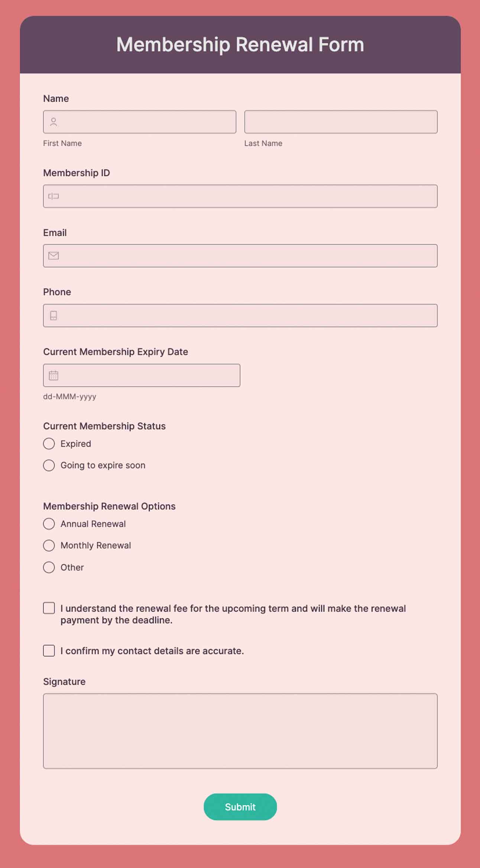Viewport: 480px width, 868px height.
Task: Check the renewal fee understanding box
Action: coord(49,608)
